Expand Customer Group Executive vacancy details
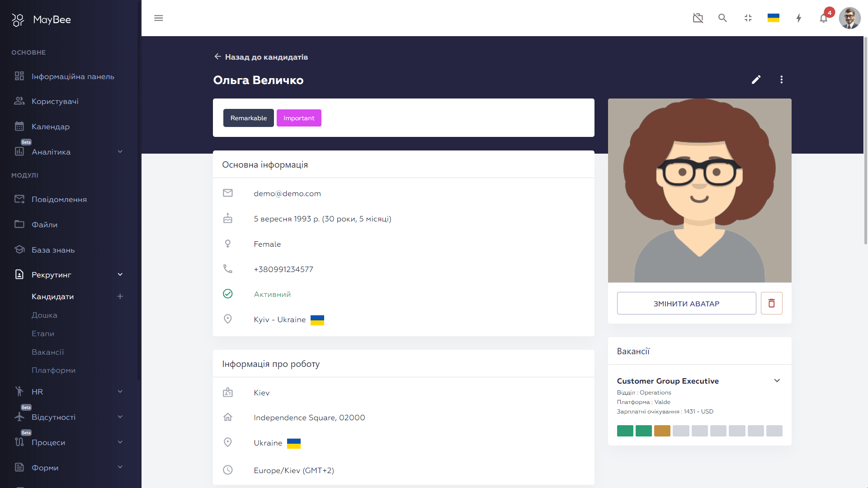The height and width of the screenshot is (488, 868). pos(777,380)
